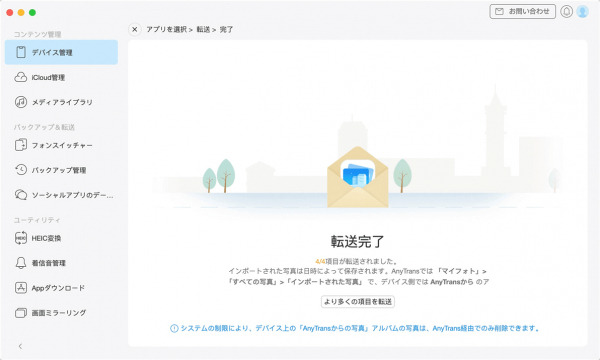Click the system restriction info notice

pos(355,328)
